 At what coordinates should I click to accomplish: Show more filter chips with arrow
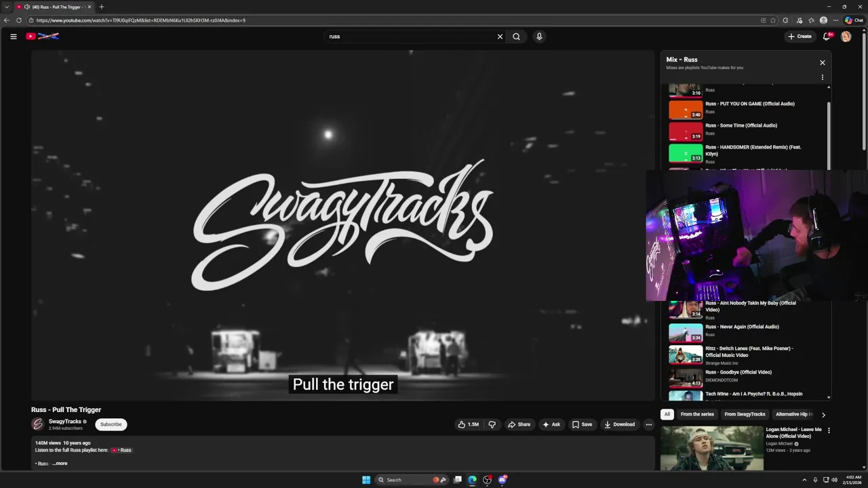tap(823, 414)
